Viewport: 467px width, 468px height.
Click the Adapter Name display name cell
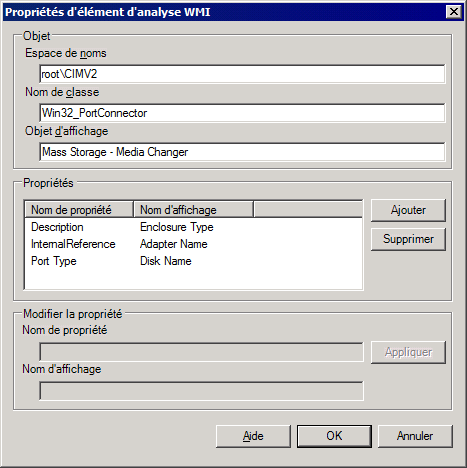[x=174, y=244]
